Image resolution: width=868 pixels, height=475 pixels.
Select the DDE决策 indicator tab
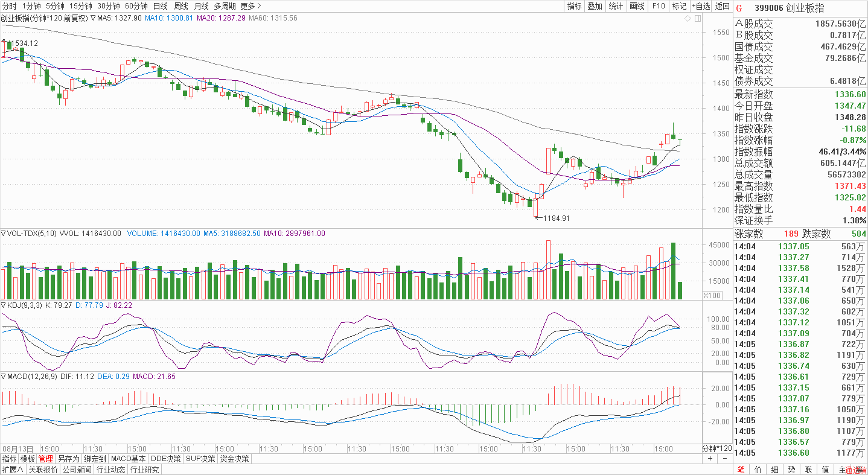tap(166, 459)
